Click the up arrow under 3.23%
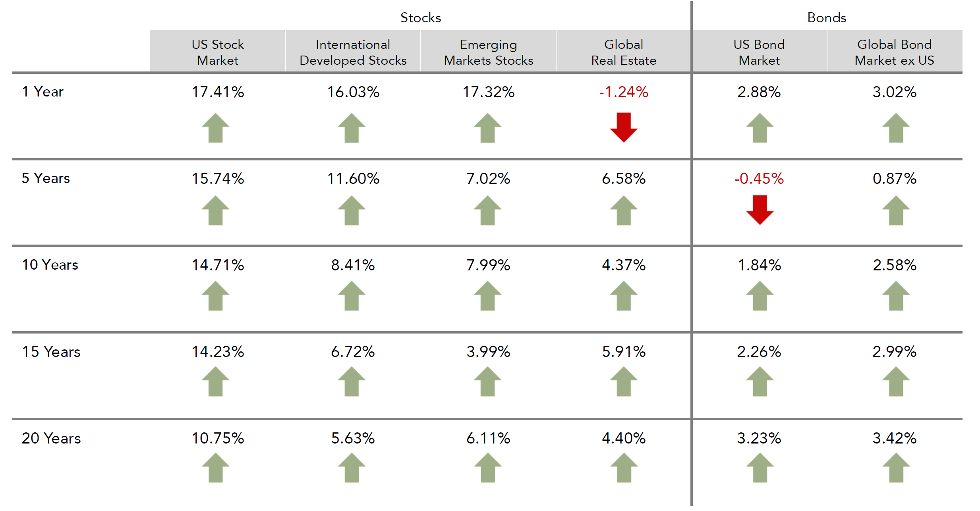Image resolution: width=980 pixels, height=511 pixels. [759, 468]
